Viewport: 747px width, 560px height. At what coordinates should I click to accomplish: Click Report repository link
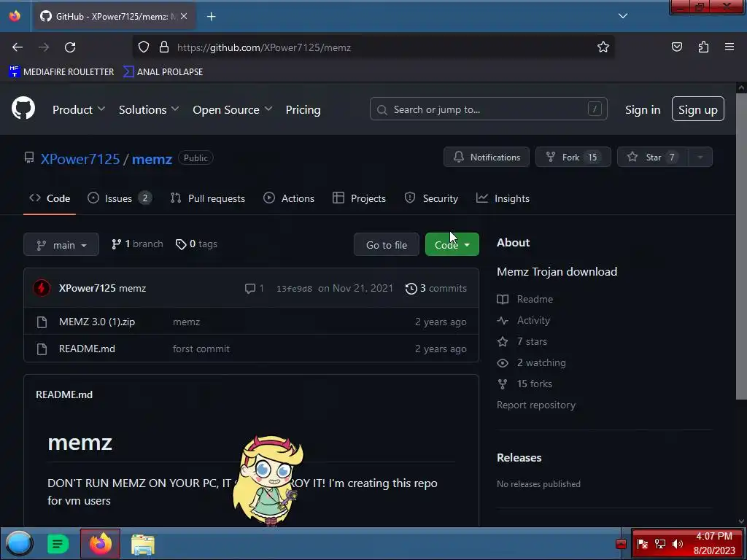pyautogui.click(x=536, y=405)
